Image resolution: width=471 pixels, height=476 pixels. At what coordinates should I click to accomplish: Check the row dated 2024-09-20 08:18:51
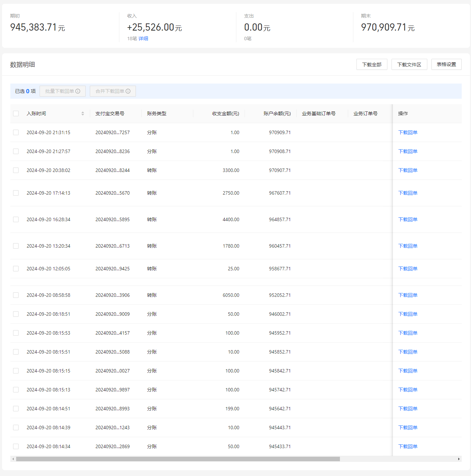pos(16,314)
